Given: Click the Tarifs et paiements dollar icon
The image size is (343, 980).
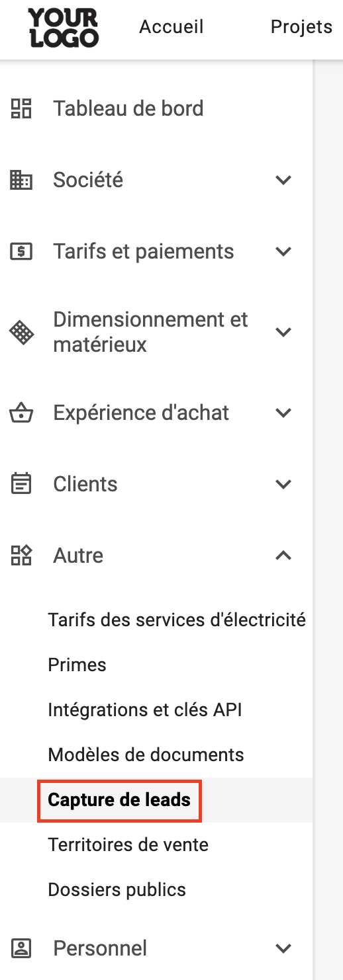Looking at the screenshot, I should (21, 251).
